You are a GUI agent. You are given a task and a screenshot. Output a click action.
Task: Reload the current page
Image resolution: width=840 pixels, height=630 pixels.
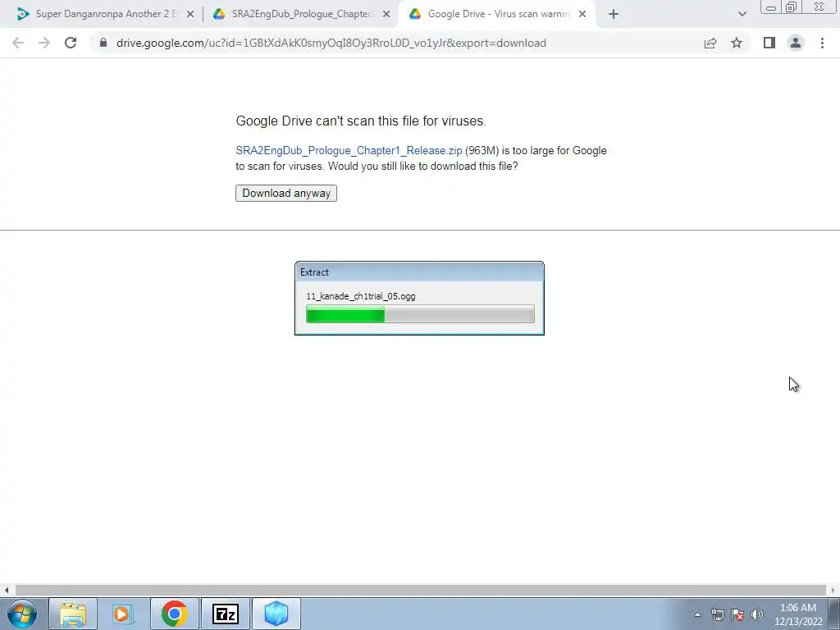(71, 43)
